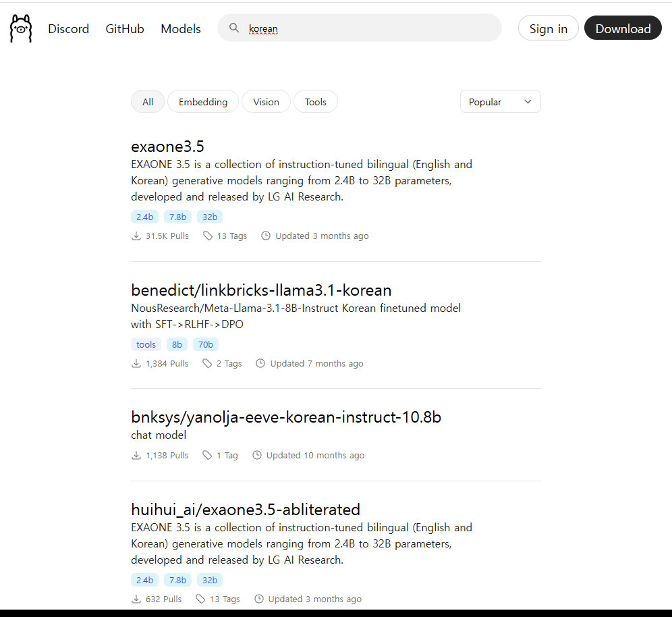Open the Popular sort dropdown
Viewport: 672px width, 617px height.
coord(500,102)
